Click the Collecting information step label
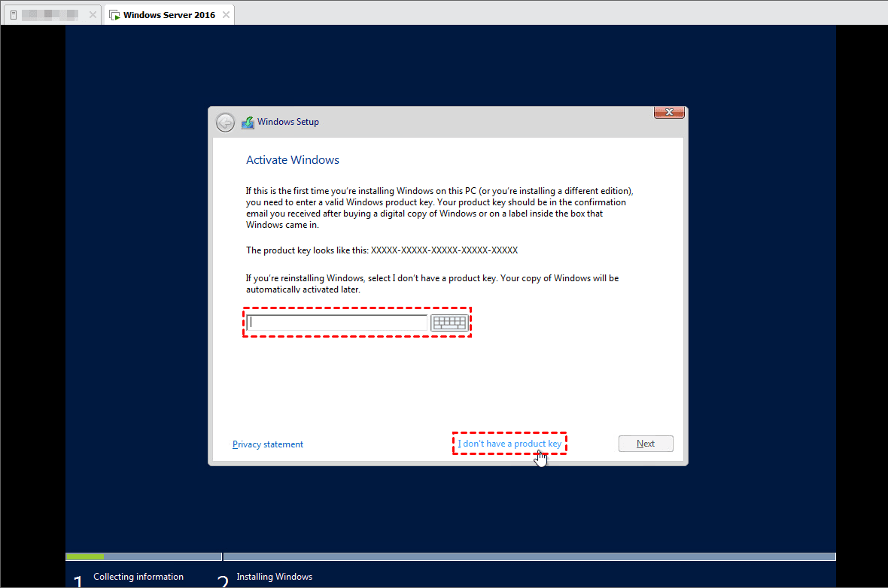 click(138, 577)
